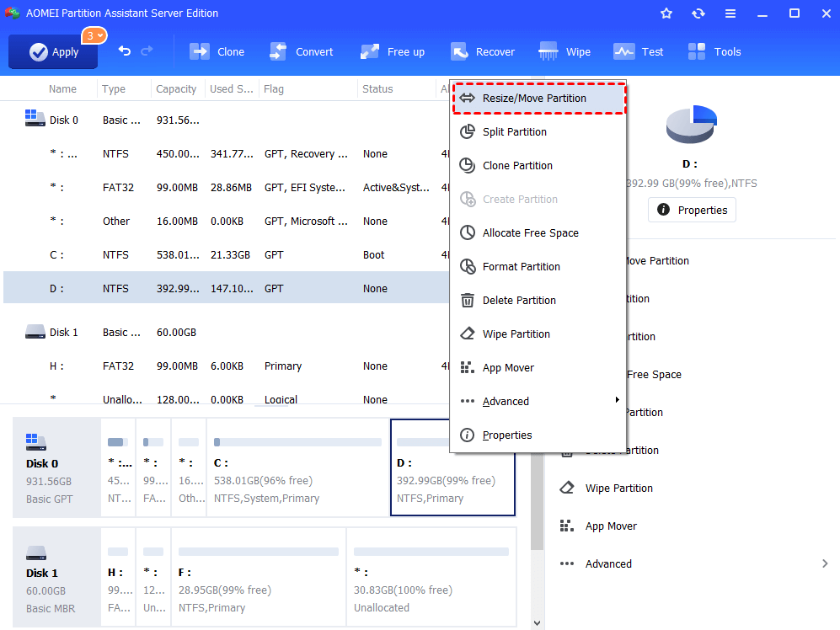This screenshot has width=840, height=630.
Task: Choose Format Partition from context menu
Action: coord(538,267)
